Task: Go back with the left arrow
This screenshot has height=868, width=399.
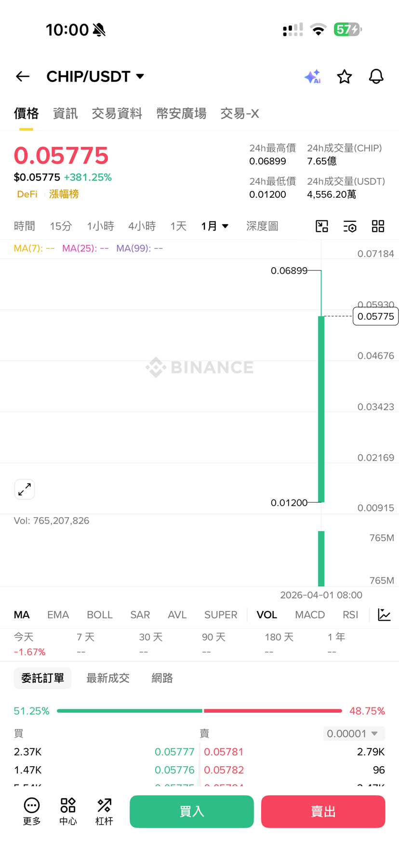Action: click(23, 76)
